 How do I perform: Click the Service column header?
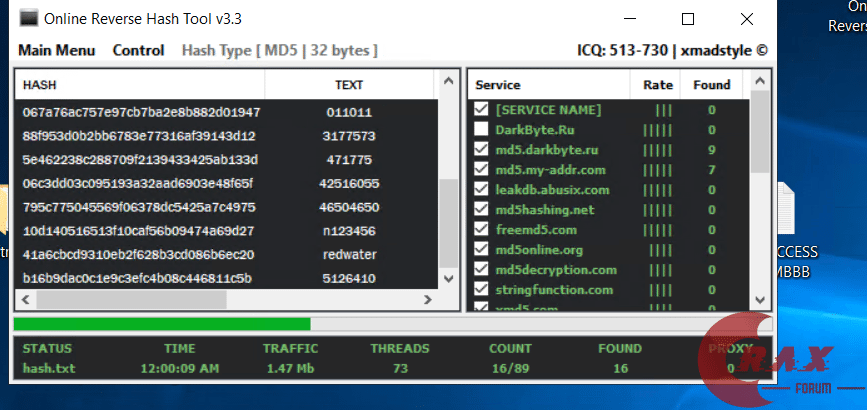(x=549, y=85)
